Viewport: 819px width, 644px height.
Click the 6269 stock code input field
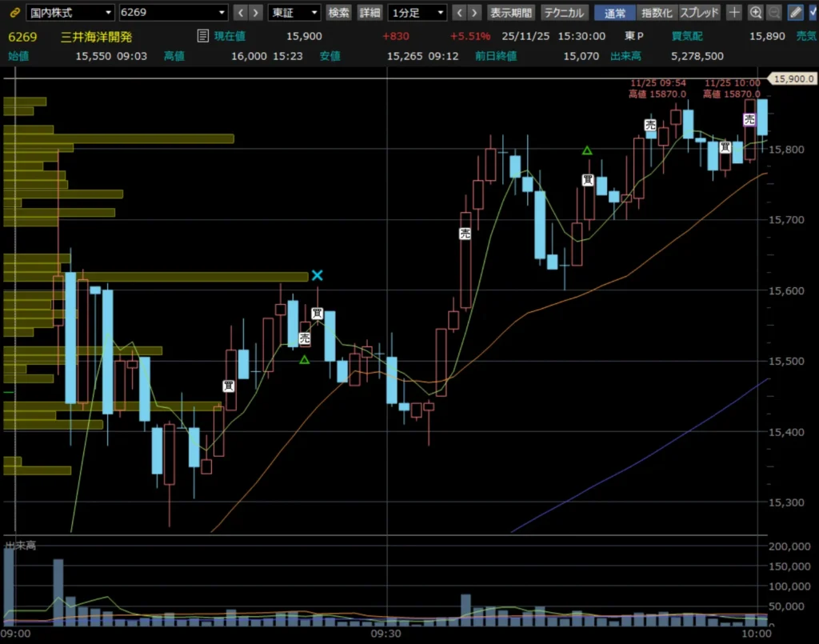point(173,13)
